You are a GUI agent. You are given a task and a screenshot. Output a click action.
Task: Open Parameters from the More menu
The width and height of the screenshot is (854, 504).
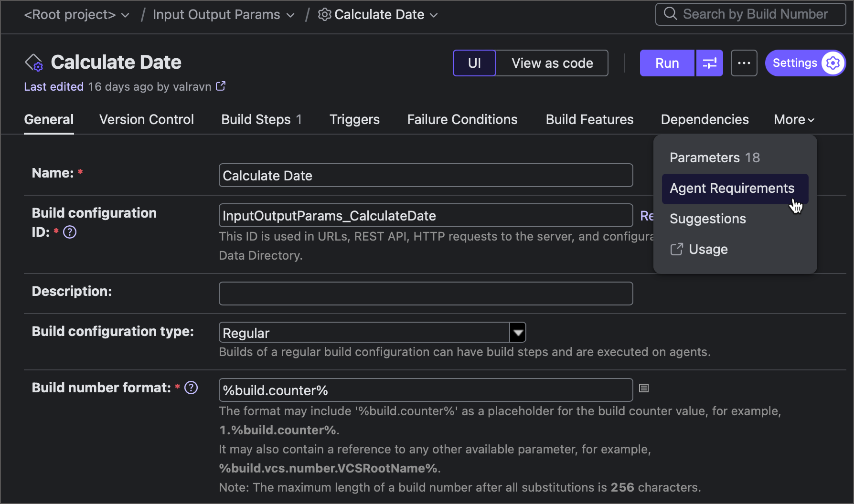[704, 157]
